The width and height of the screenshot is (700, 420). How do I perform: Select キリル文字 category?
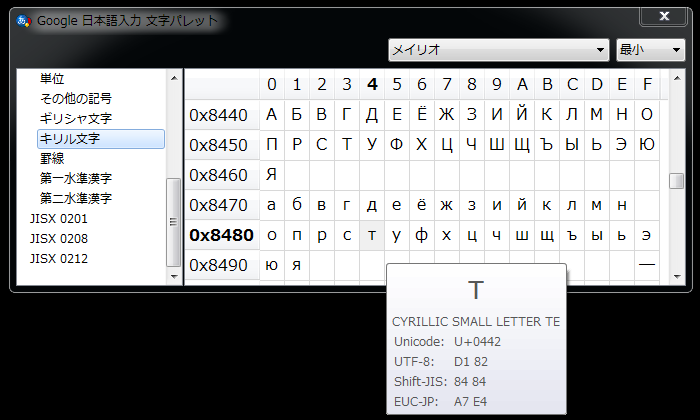(x=101, y=138)
